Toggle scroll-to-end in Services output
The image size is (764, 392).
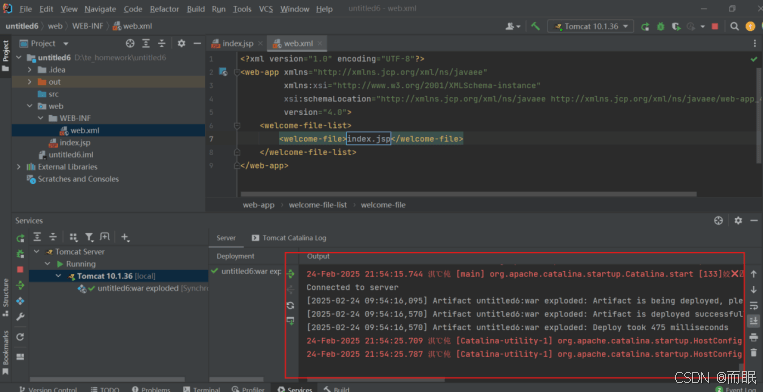(x=753, y=321)
